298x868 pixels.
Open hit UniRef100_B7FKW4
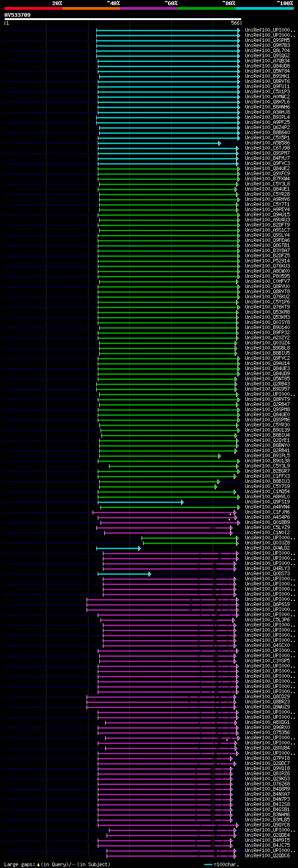click(267, 179)
